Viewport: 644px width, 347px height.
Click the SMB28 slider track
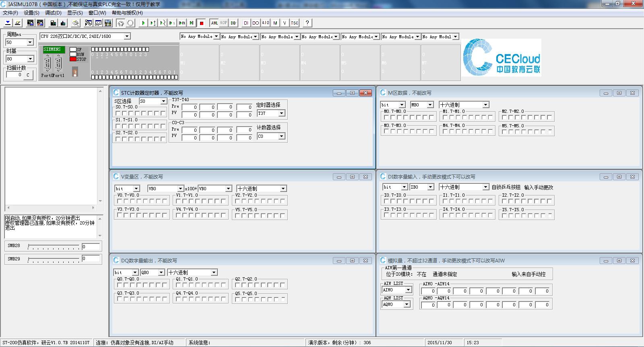coord(54,246)
